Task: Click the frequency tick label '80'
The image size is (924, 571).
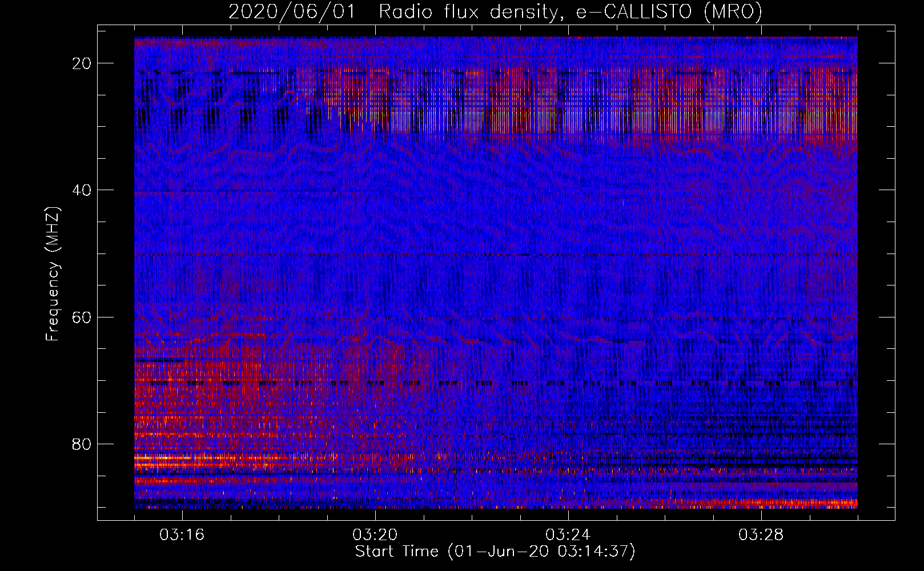Action: tap(82, 444)
